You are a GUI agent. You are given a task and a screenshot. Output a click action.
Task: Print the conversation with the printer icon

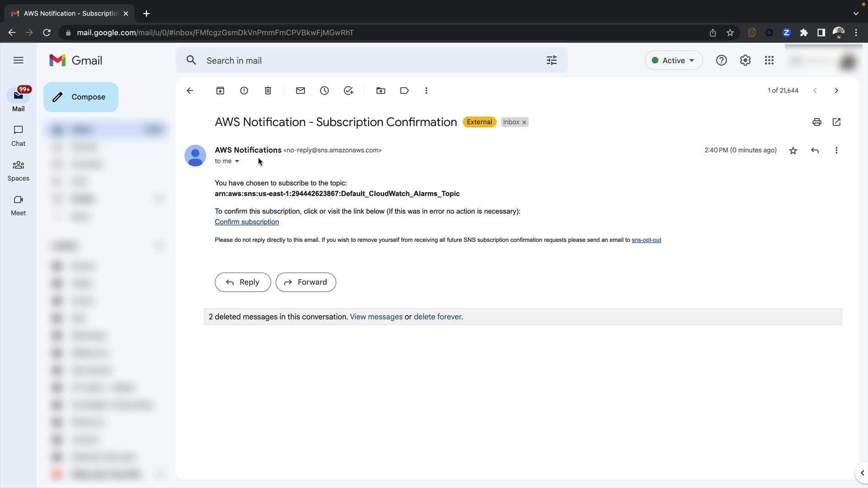[817, 122]
